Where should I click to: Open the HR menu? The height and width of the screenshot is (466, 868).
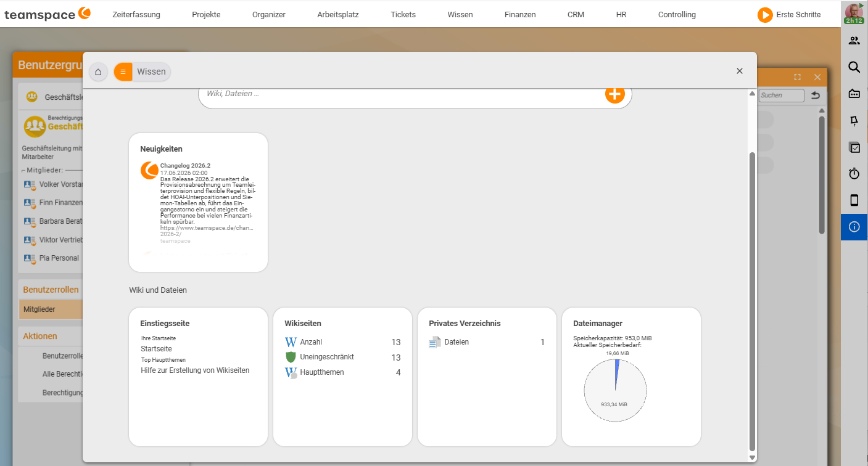click(x=621, y=15)
